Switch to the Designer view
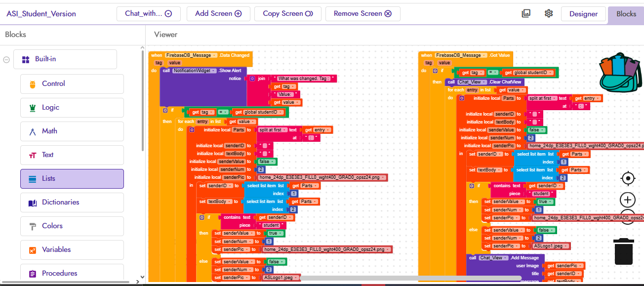644x286 pixels. (583, 14)
